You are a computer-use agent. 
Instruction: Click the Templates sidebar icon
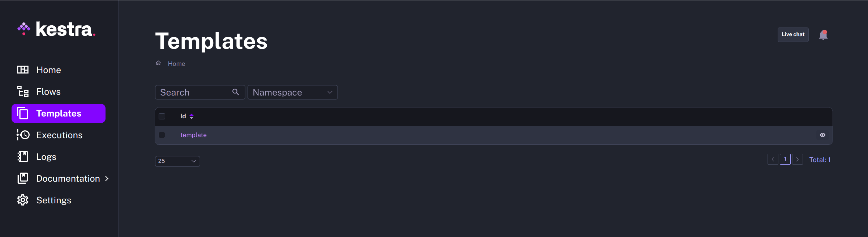point(23,113)
